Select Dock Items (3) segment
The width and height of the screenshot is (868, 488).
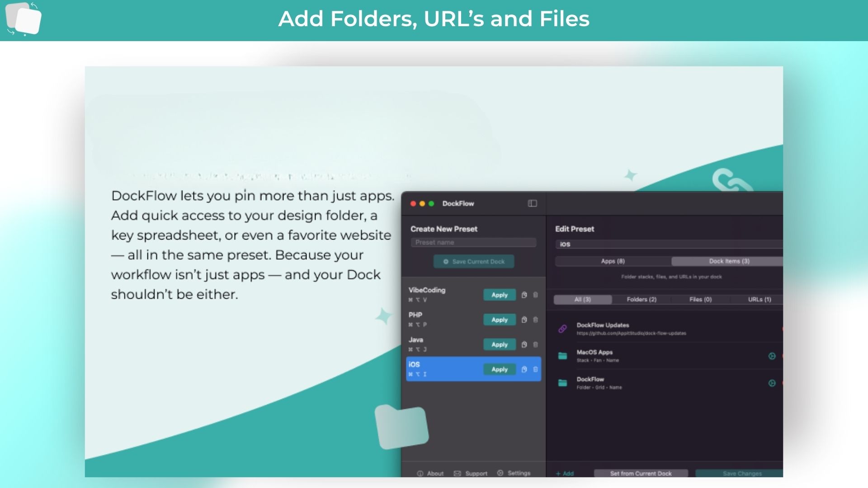[728, 261]
